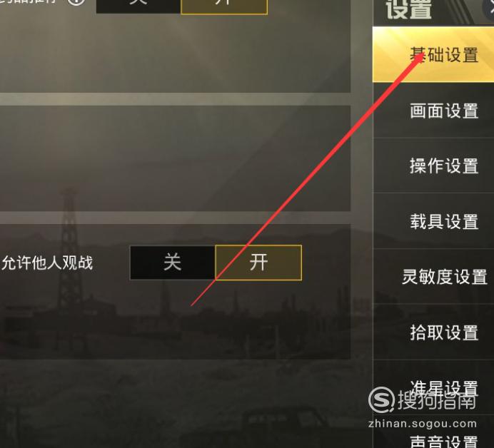Click the 搜狗指南 watermark text
Viewport: 494px width, 448px height.
(x=437, y=400)
